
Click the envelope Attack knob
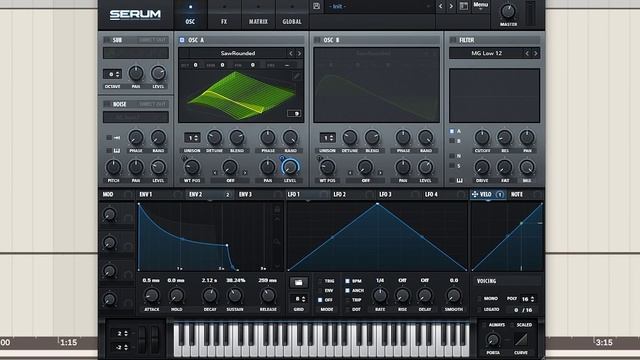pyautogui.click(x=152, y=295)
